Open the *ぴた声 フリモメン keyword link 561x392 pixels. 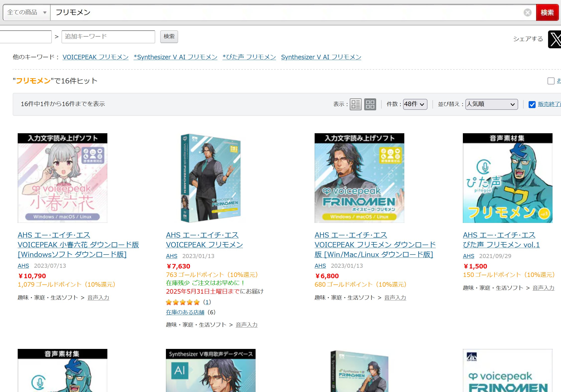[249, 57]
